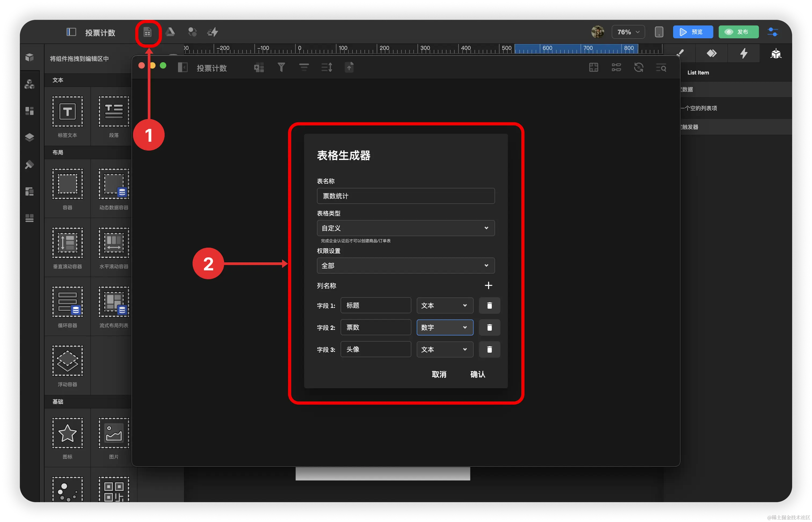The width and height of the screenshot is (812, 522).
Task: Remove field 3 with trash icon
Action: (x=489, y=349)
